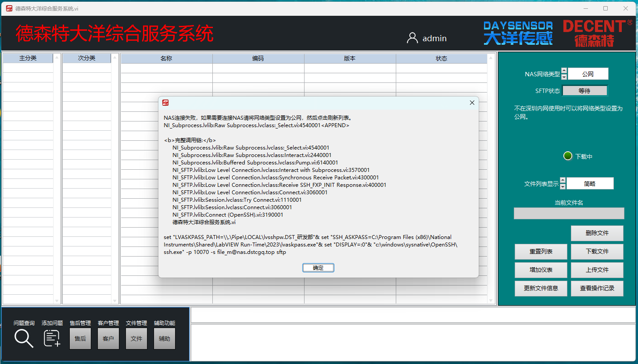638x364 pixels.
Task: Click the 次分类 column header
Action: point(87,58)
